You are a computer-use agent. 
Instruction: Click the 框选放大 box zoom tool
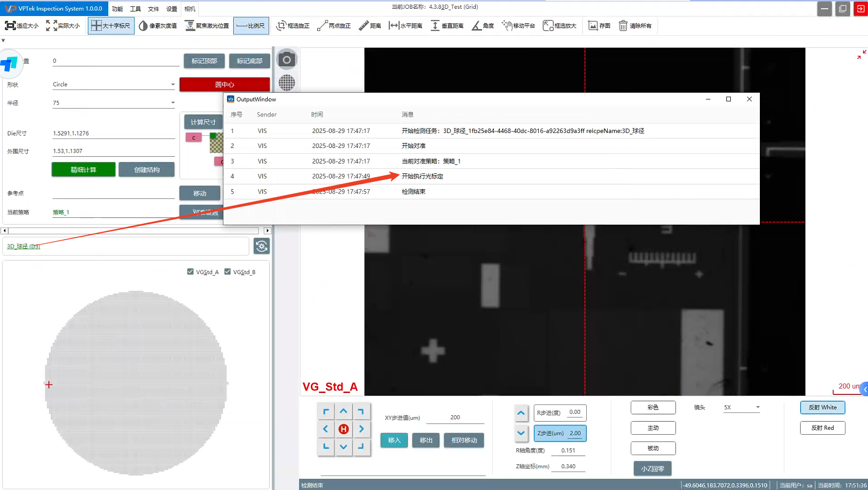point(560,26)
